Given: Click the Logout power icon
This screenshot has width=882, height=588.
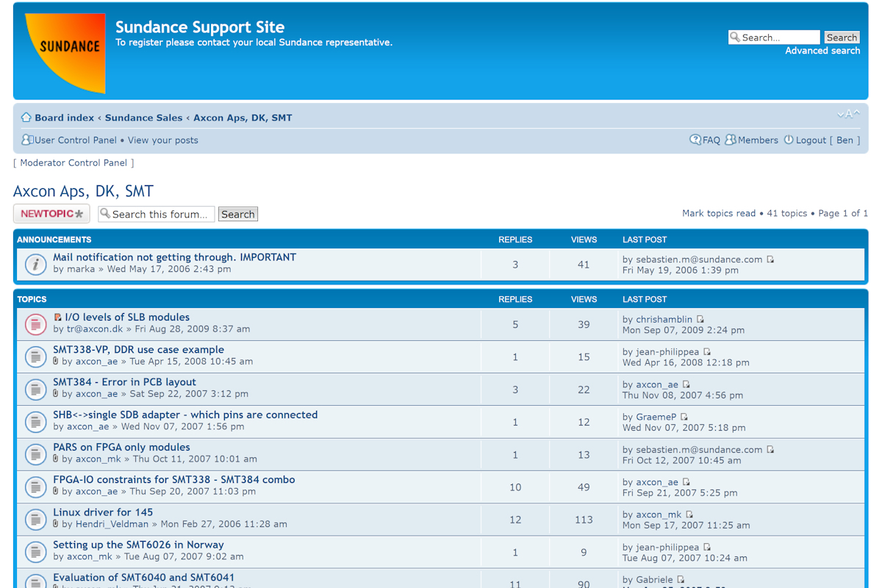Looking at the screenshot, I should [789, 140].
